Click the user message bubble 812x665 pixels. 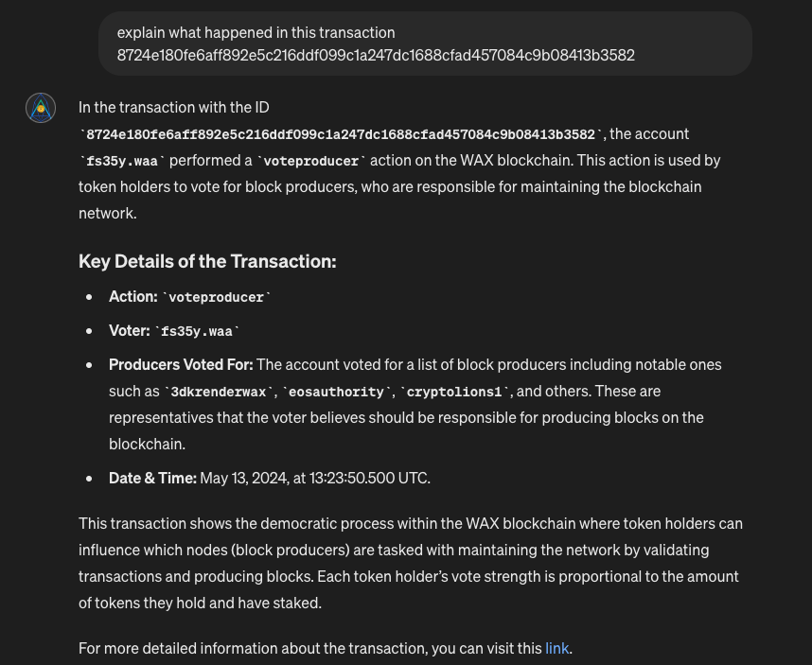point(425,44)
